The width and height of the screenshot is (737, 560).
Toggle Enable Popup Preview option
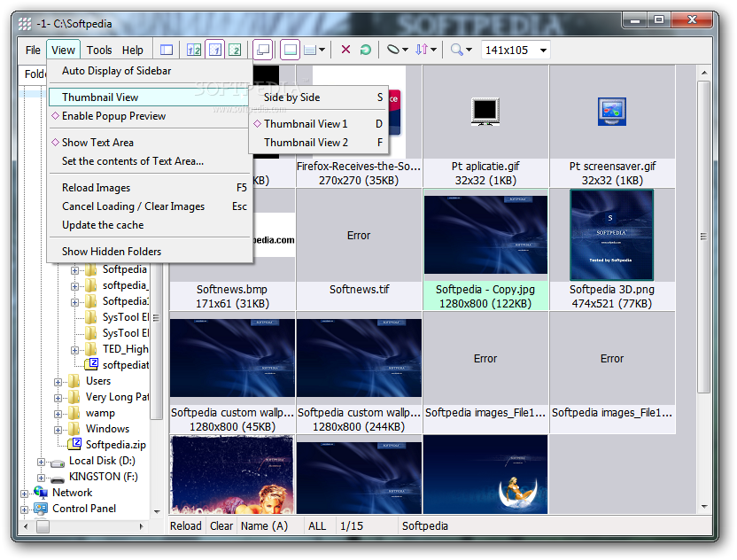coord(150,116)
